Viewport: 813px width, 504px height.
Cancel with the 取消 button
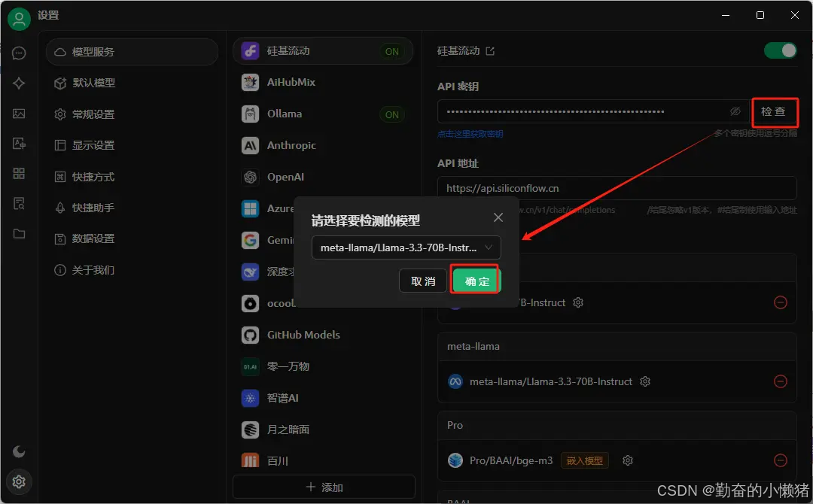pos(422,281)
